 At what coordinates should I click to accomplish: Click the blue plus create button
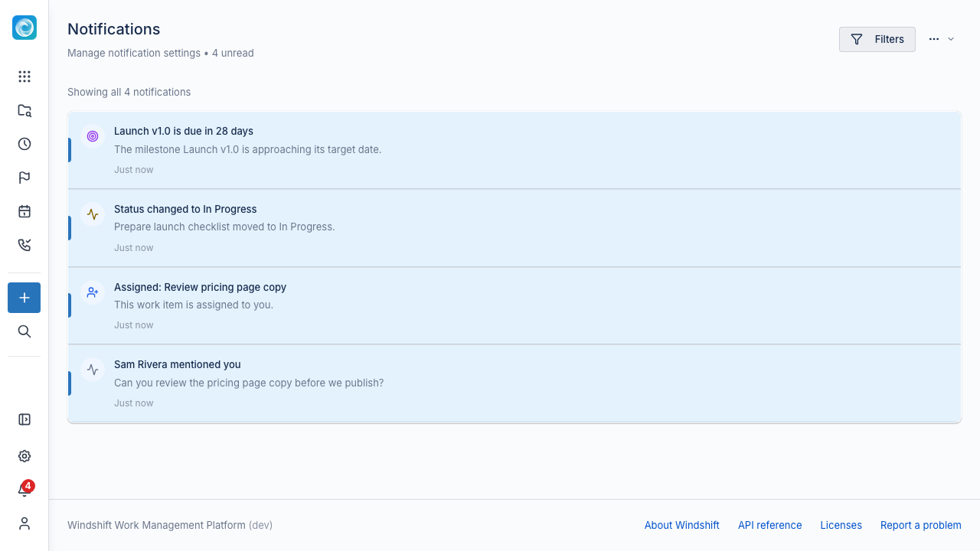[x=24, y=298]
